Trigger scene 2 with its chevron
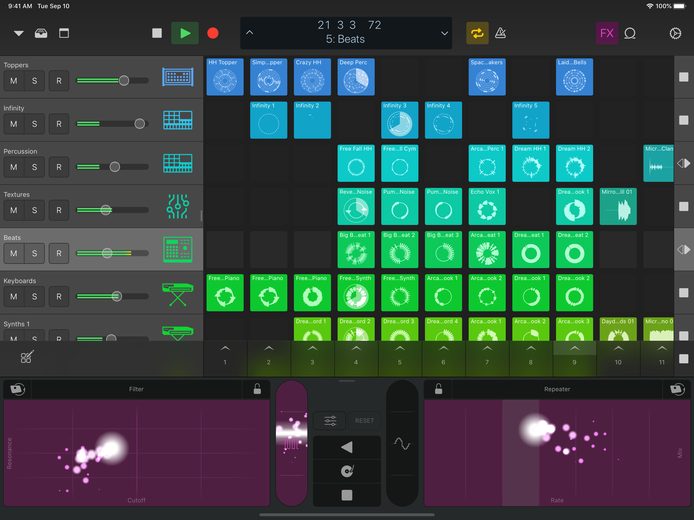694x520 pixels. click(269, 349)
